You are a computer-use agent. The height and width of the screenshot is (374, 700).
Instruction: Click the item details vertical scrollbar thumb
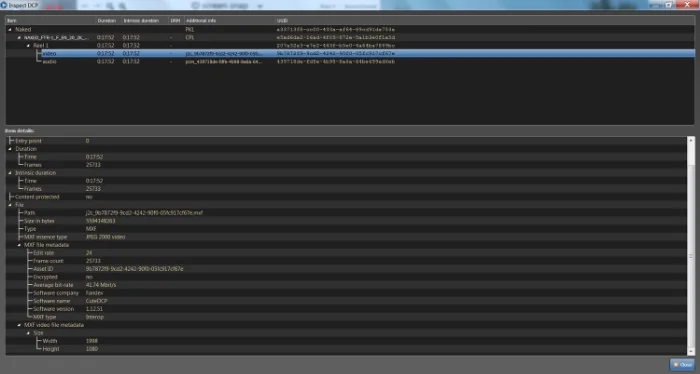691,256
